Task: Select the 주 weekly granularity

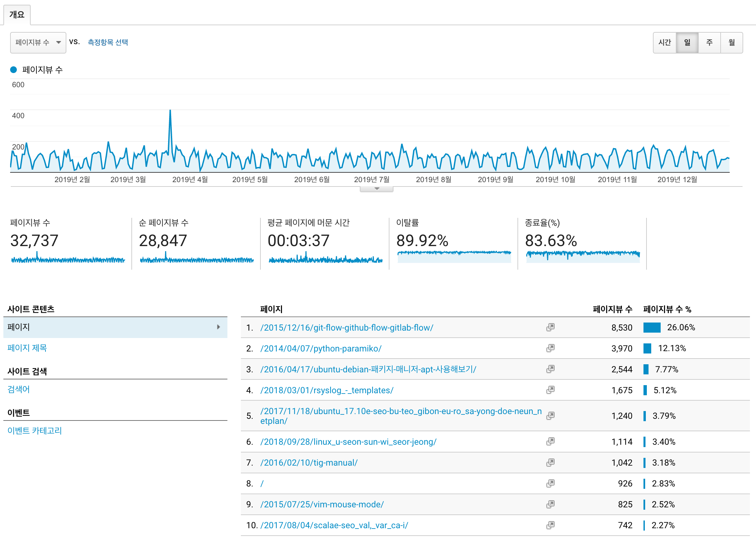Action: [x=710, y=42]
